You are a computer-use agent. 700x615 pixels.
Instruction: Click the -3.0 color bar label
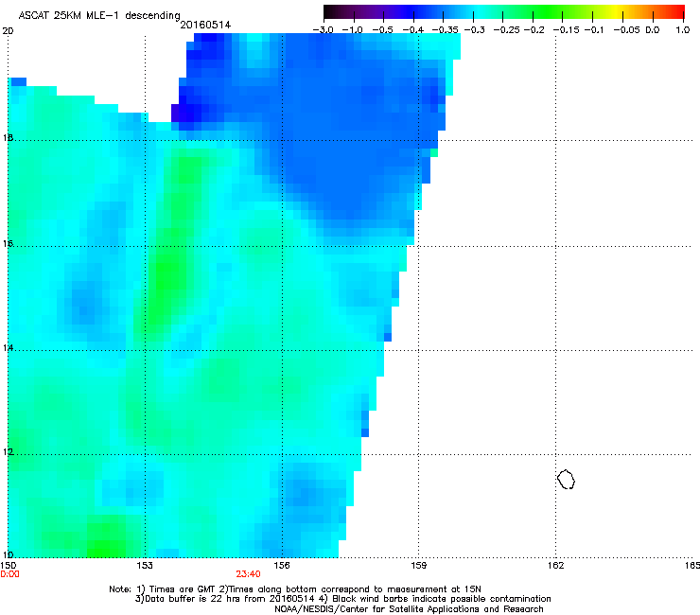click(323, 30)
